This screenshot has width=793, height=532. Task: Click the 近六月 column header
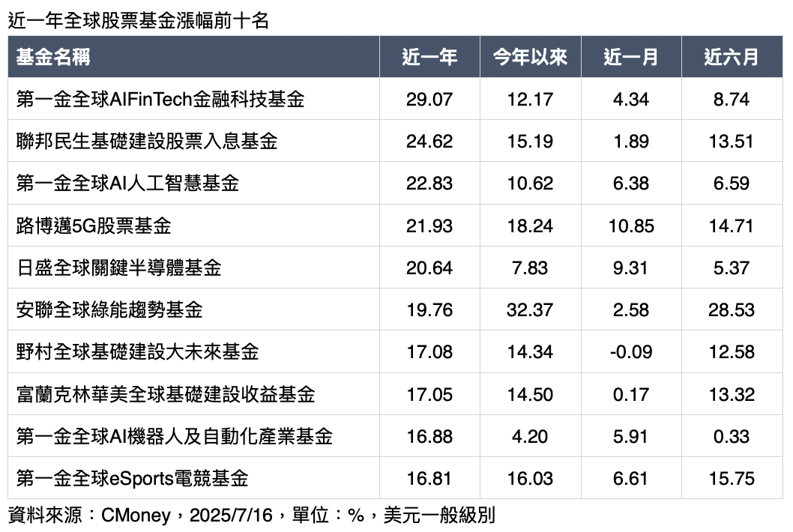click(731, 57)
